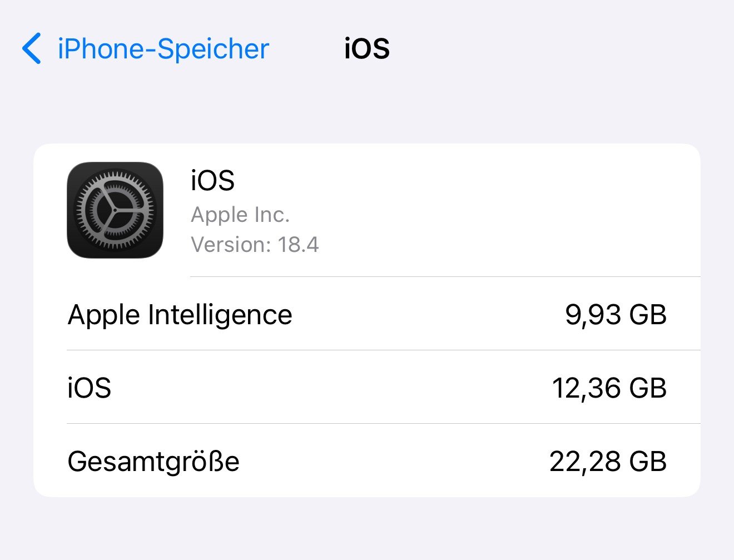This screenshot has height=560, width=734.
Task: Tap the 22,28 GB total size value
Action: point(608,462)
